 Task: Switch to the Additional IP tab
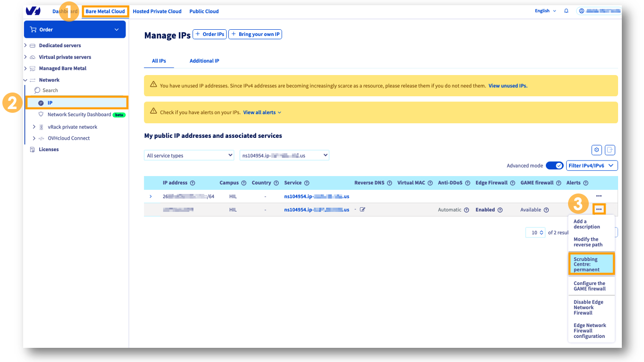(204, 60)
